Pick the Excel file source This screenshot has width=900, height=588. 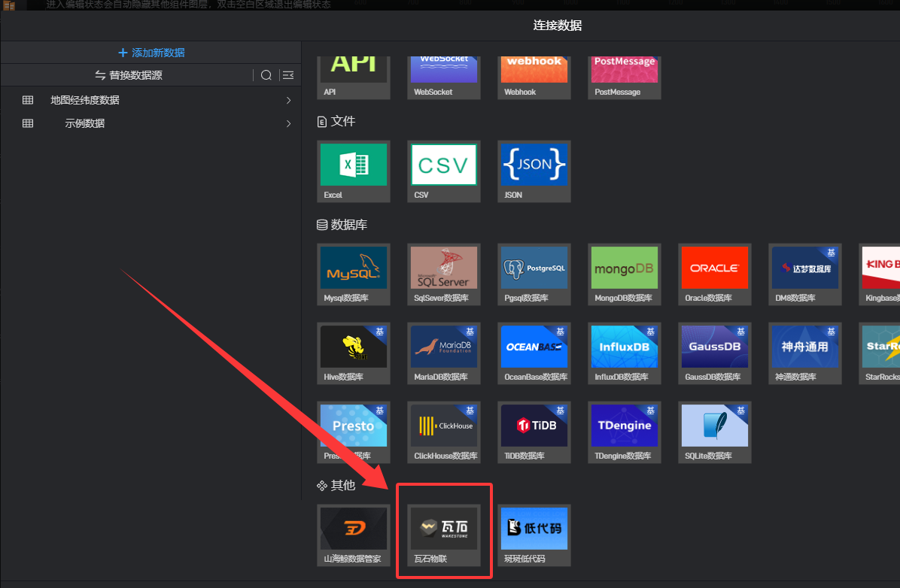click(x=353, y=171)
